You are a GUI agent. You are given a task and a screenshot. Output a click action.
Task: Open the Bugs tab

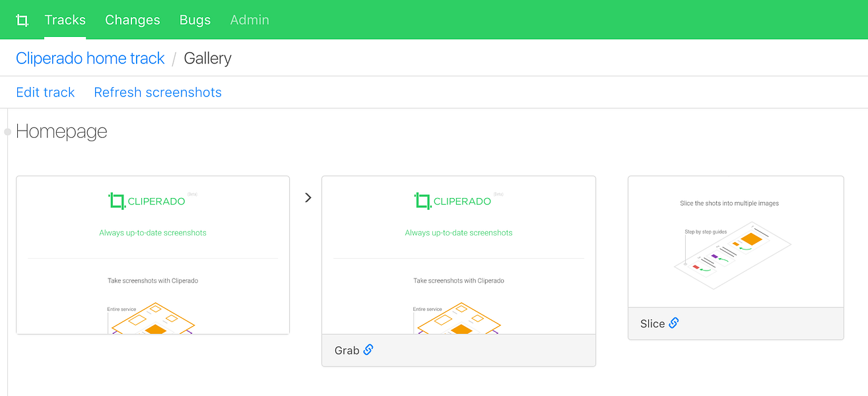(195, 20)
